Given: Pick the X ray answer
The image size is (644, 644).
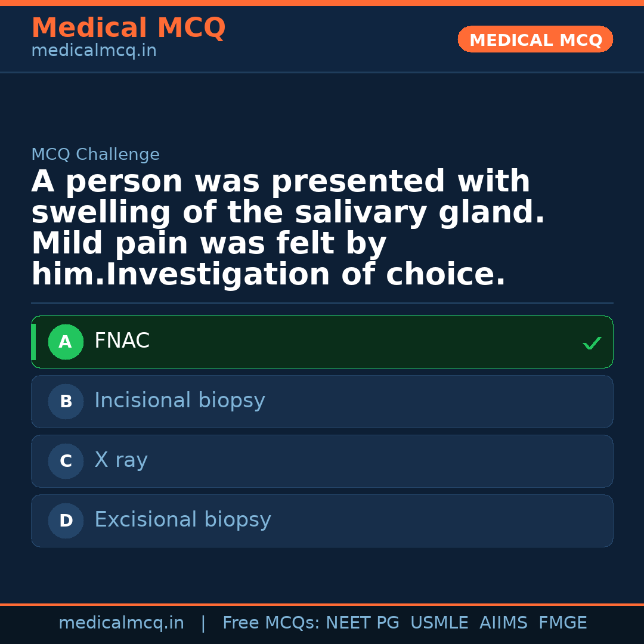Looking at the screenshot, I should click(322, 462).
